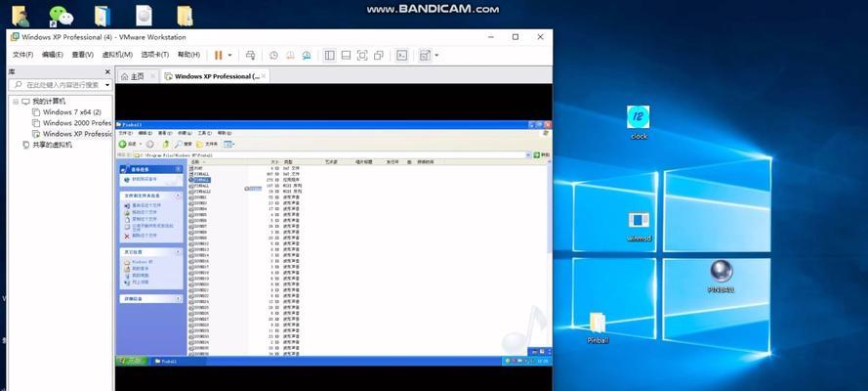Pause the virtual machine using the toolbar icon
The height and width of the screenshot is (391, 868).
click(x=218, y=55)
